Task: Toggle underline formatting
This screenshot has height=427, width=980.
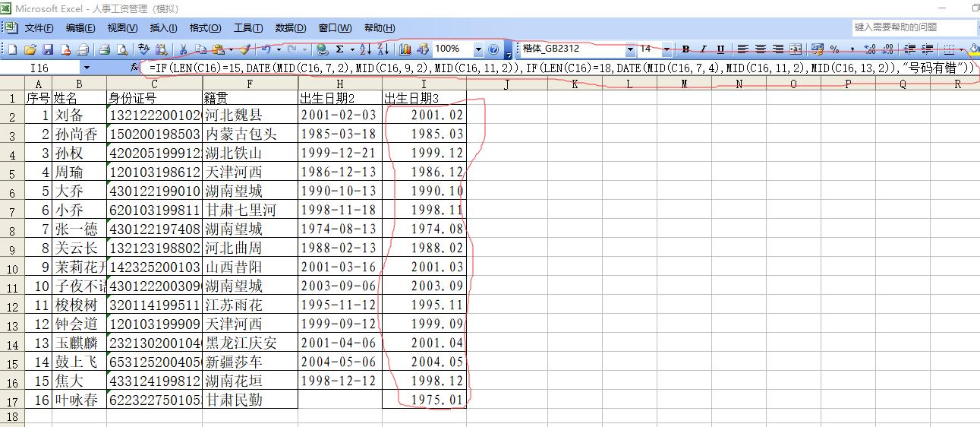Action: tap(720, 49)
